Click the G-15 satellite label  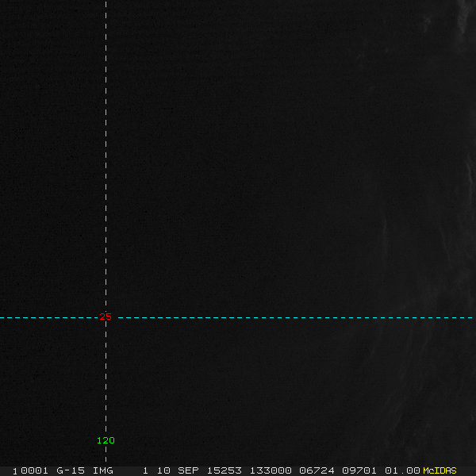[x=71, y=470]
